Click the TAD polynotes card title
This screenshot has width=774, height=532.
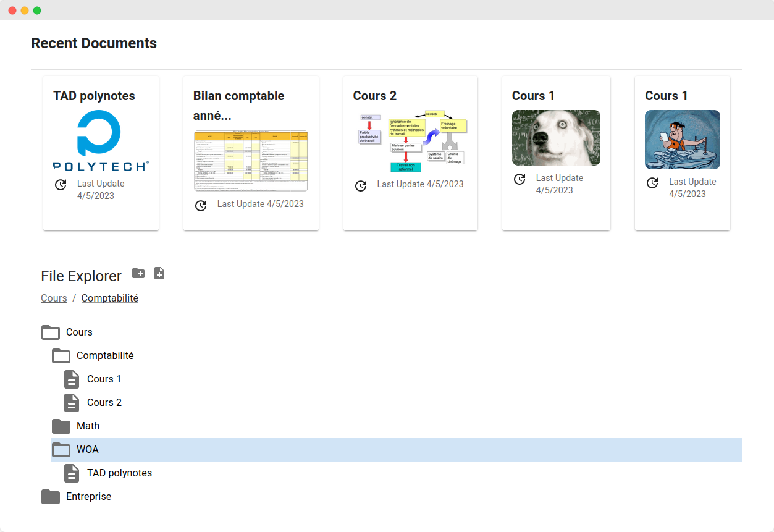click(x=94, y=96)
